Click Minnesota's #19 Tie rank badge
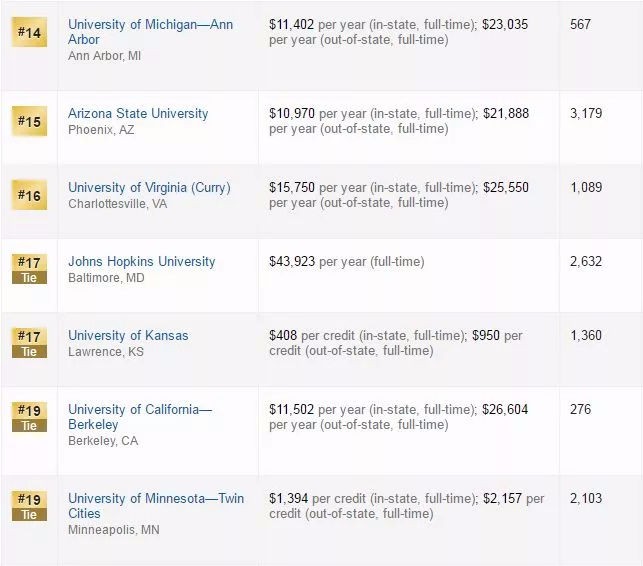The height and width of the screenshot is (566, 643). 29,506
